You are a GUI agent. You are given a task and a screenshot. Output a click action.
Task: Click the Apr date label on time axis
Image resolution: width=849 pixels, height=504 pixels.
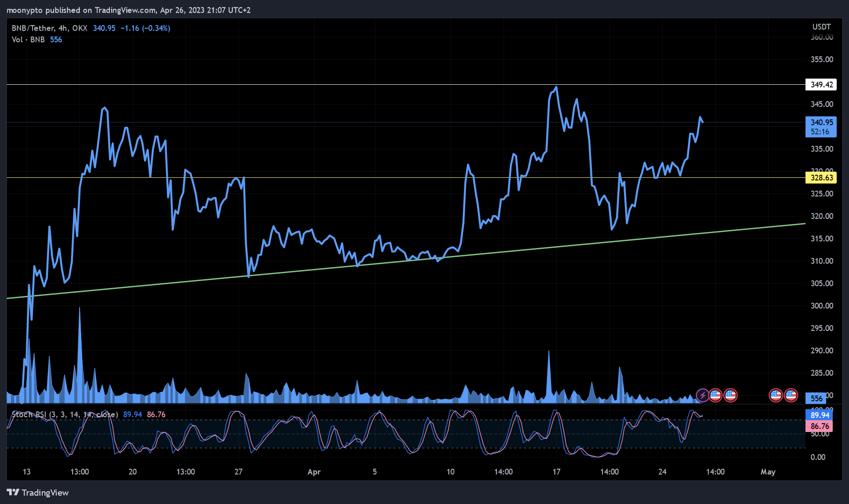(314, 472)
